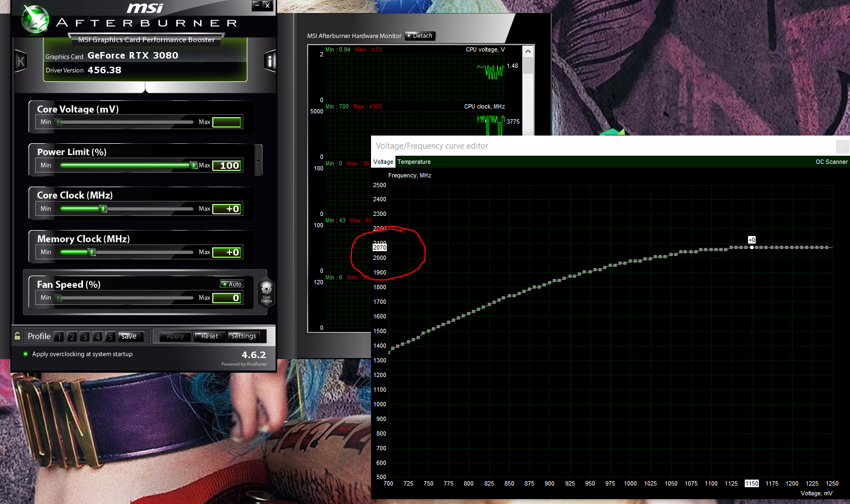Click the Voltage, mV axis label

816,493
